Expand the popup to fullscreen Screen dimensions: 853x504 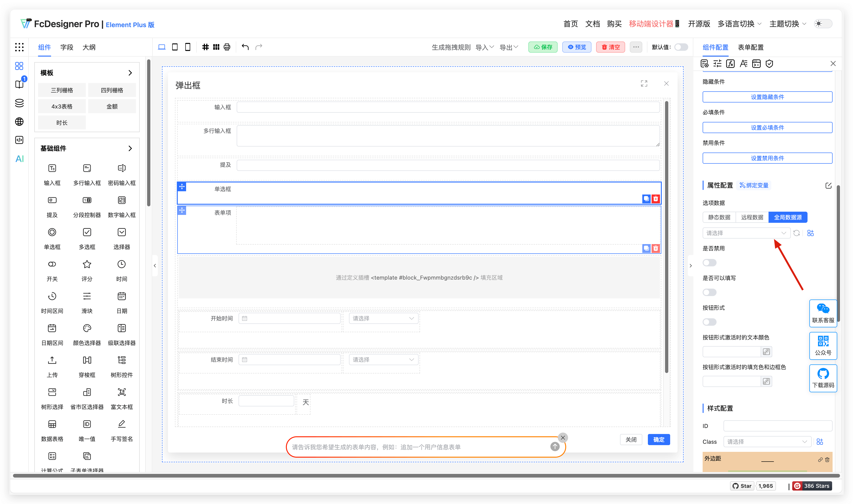point(644,83)
